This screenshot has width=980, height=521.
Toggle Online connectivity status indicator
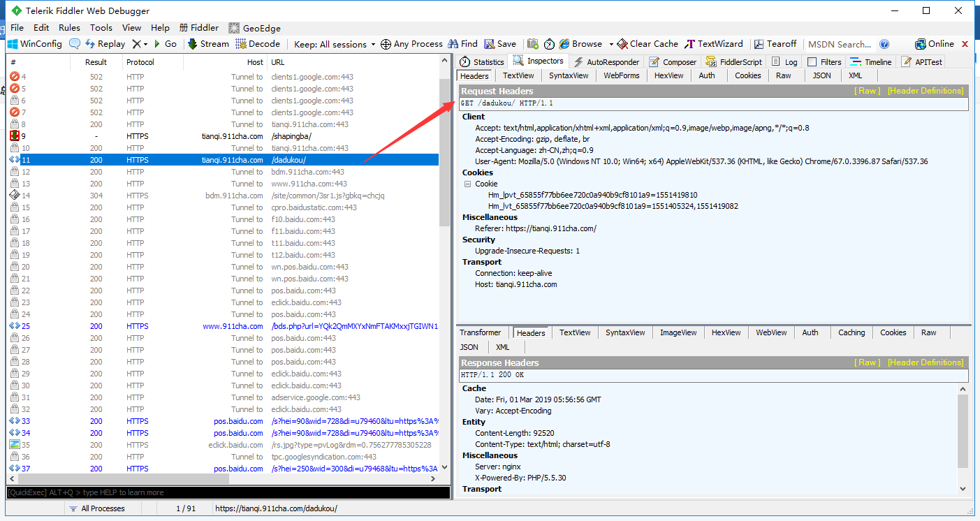[935, 43]
